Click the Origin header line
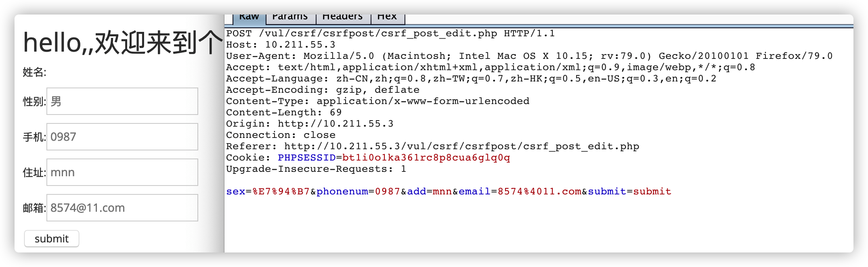The width and height of the screenshot is (868, 267). [309, 124]
